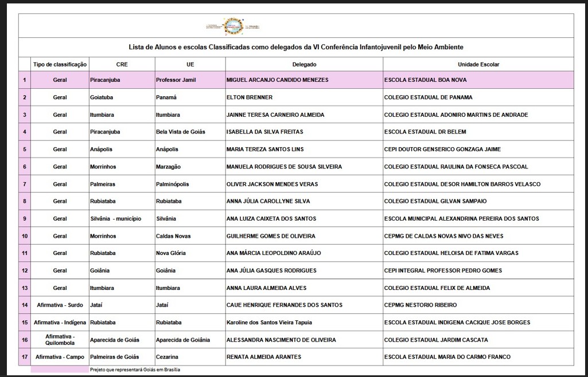Click the 'Professor Jamil' cell
Screen dimensions: 588x377
click(x=176, y=80)
